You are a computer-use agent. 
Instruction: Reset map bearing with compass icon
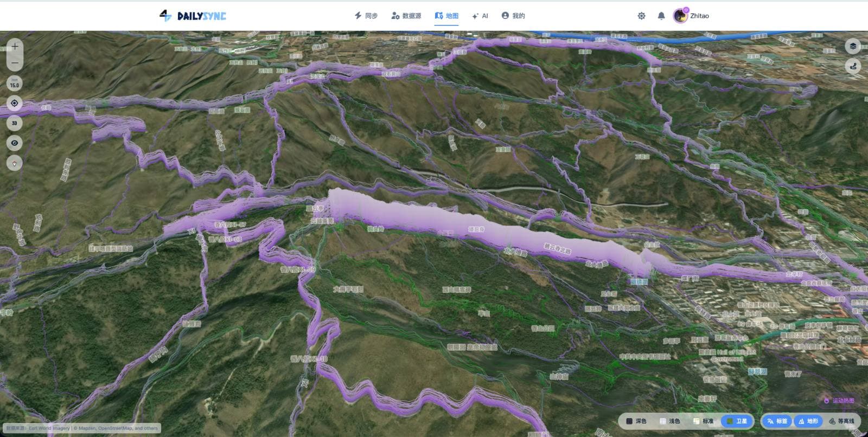coord(15,163)
